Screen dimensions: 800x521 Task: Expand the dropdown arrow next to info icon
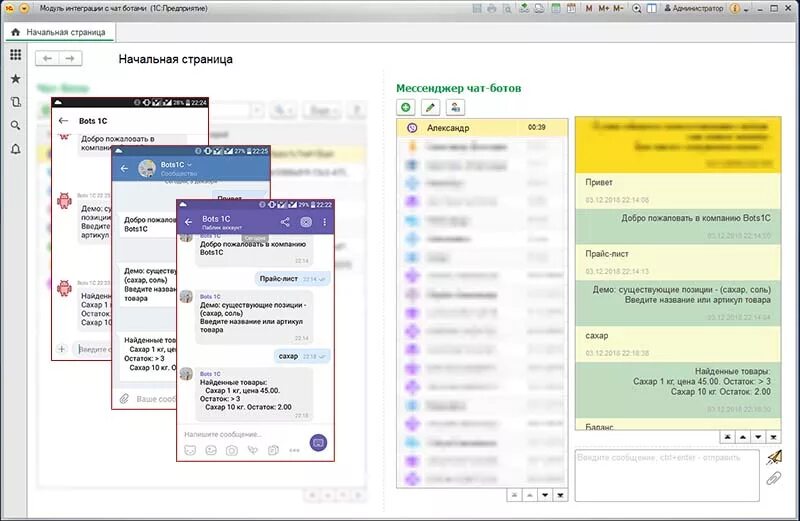(746, 10)
